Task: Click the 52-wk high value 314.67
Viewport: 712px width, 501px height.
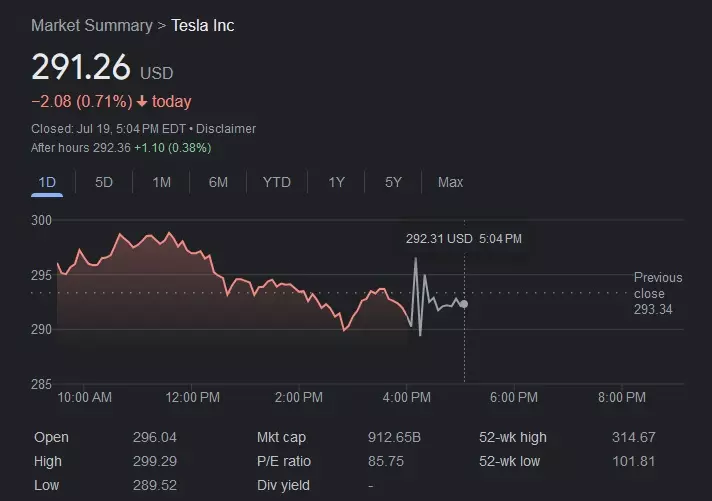Action: [x=633, y=437]
